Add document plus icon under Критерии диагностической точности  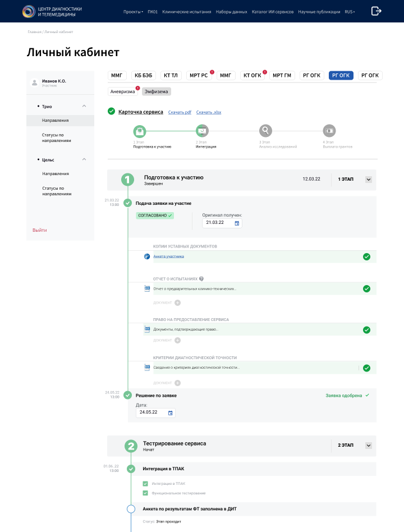click(x=177, y=383)
